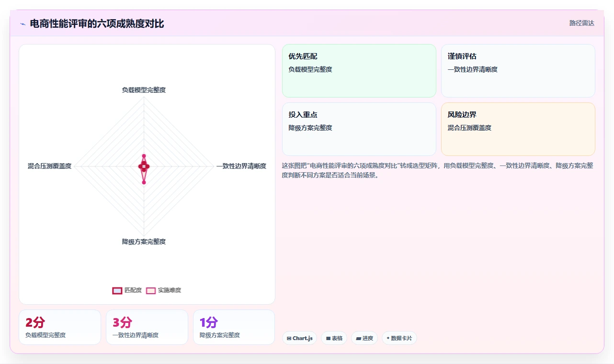The width and height of the screenshot is (614, 364).
Task: Click the Chart.js tag icon
Action: click(x=289, y=339)
